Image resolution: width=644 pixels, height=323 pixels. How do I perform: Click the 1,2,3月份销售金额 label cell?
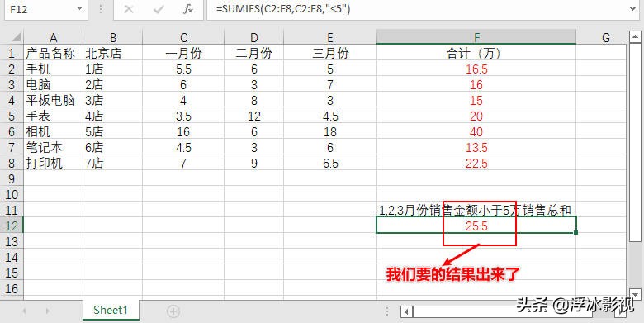pyautogui.click(x=476, y=210)
